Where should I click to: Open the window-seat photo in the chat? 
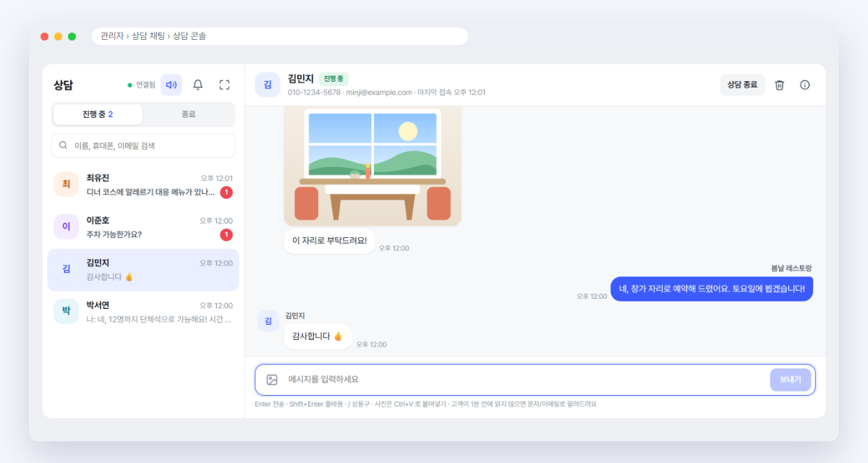pyautogui.click(x=373, y=166)
